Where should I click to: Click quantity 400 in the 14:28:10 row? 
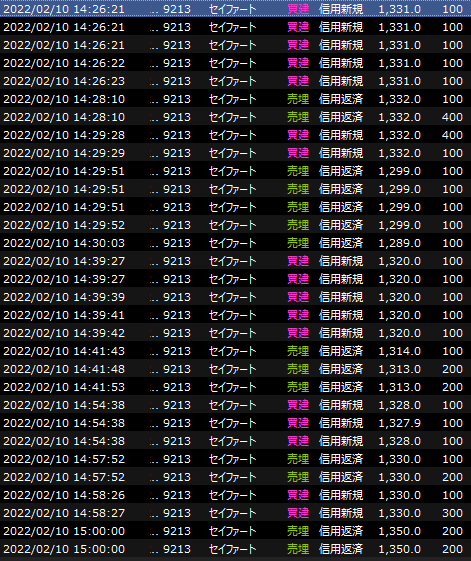click(x=452, y=117)
